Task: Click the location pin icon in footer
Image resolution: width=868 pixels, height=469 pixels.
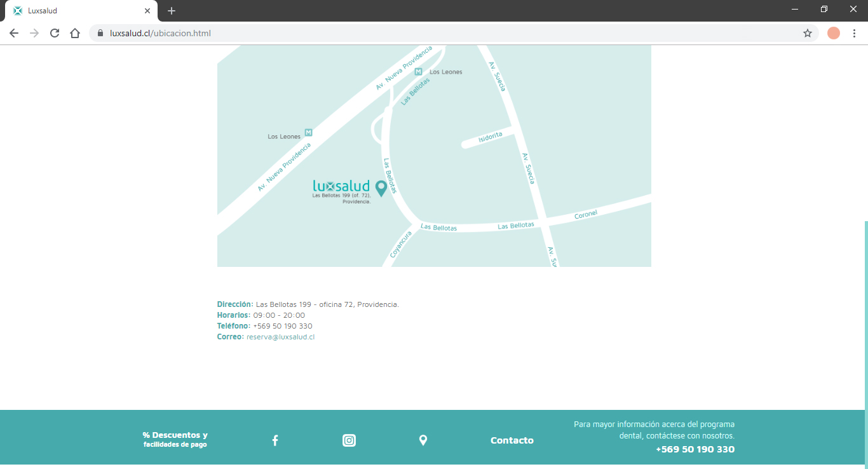Action: point(423,440)
